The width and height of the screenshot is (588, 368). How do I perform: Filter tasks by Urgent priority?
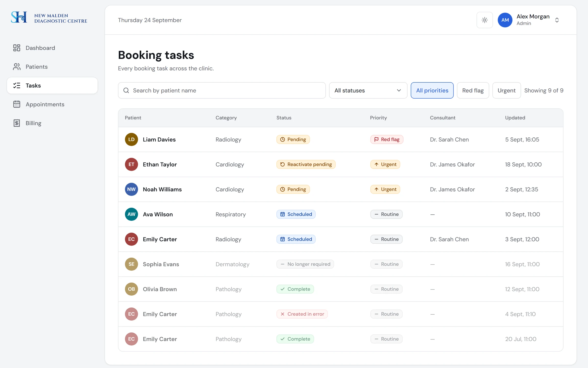(506, 91)
